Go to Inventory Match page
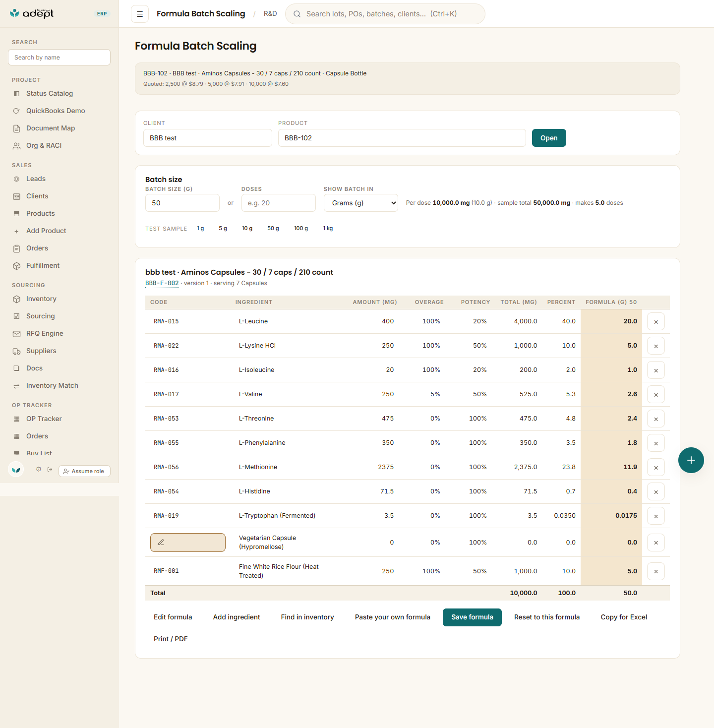 click(52, 385)
